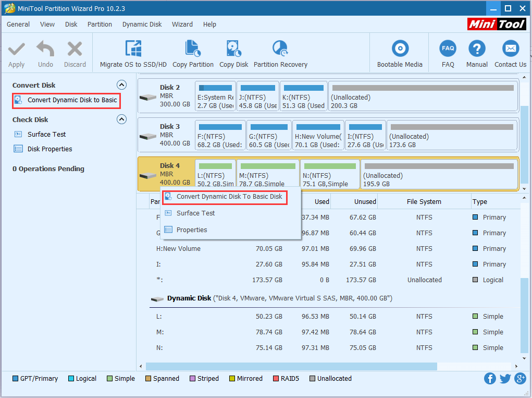Open the View menu
This screenshot has width=532, height=398.
click(47, 25)
